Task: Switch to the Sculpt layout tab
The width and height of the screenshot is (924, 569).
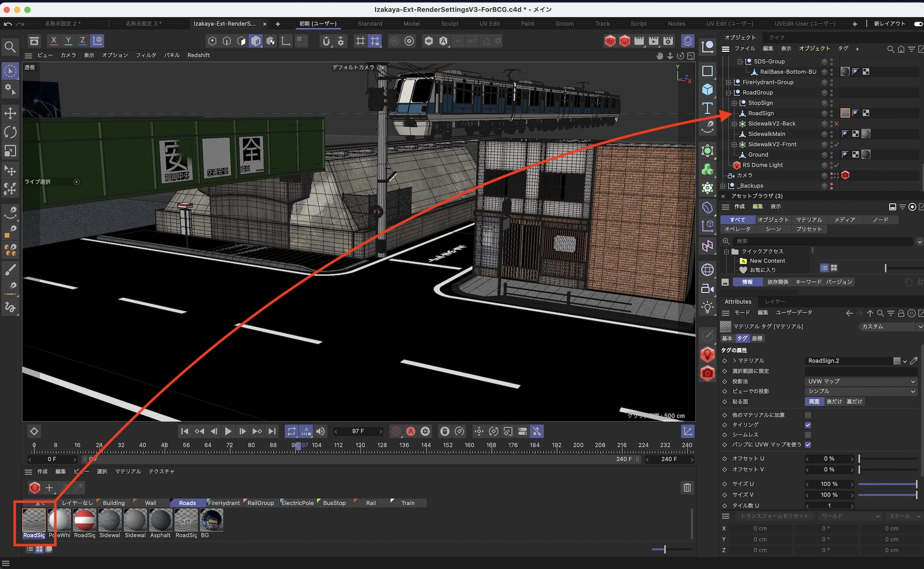Action: (449, 24)
